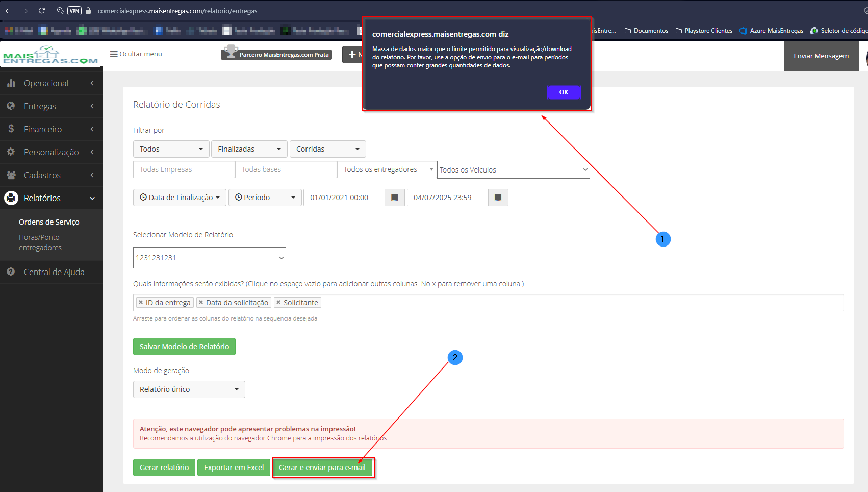The image size is (868, 492).
Task: Open the Relatório único generation mode dropdown
Action: (x=189, y=389)
